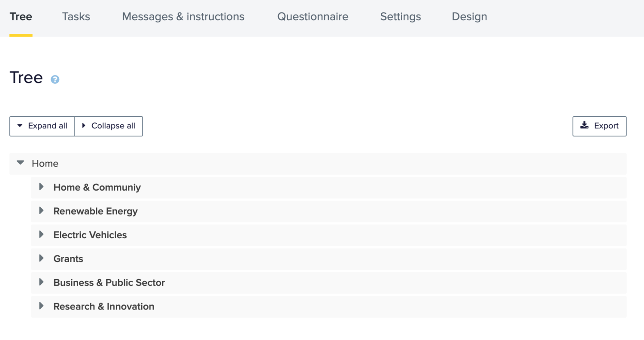Expand the Electric Vehicles node arrow
This screenshot has height=340, width=644.
[42, 234]
